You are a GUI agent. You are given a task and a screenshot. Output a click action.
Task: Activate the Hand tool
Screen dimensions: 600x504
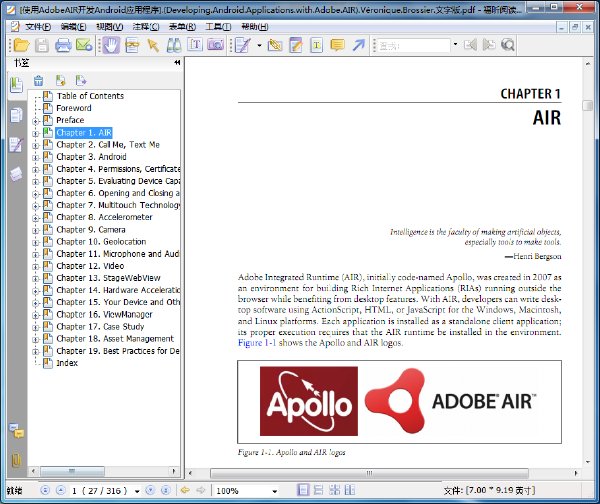111,45
